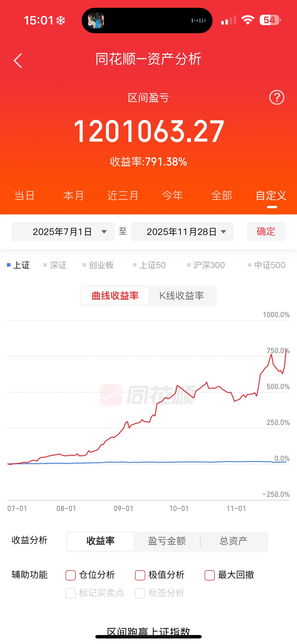
Task: Select 总资产 in 收益分析
Action: coord(233,542)
